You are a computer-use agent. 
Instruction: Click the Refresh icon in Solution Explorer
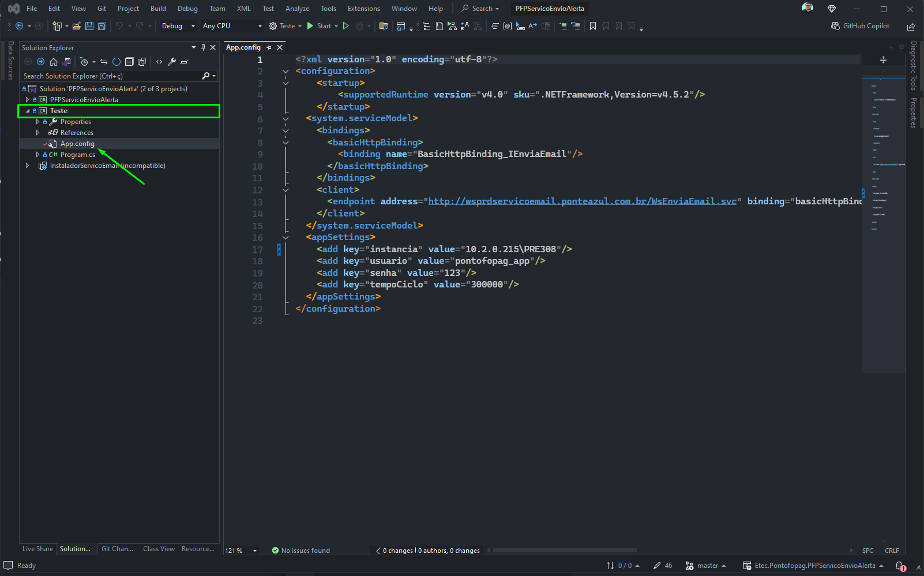[x=117, y=62]
